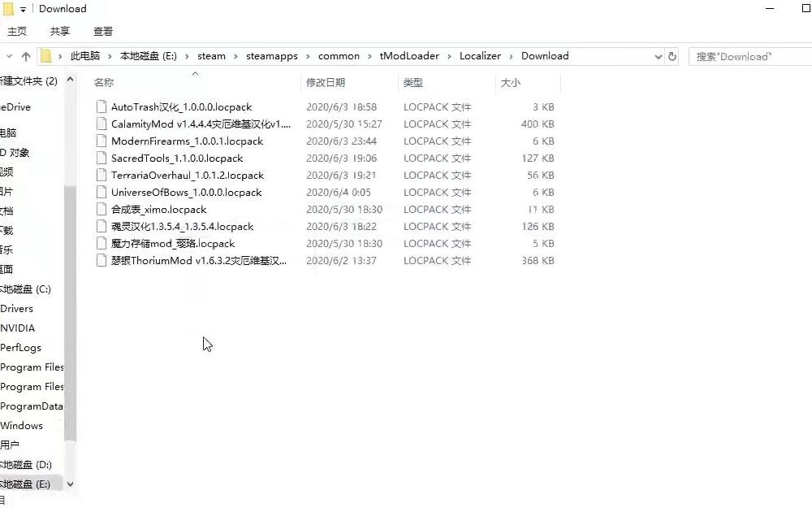Go to common folder in breadcrumb
The image size is (812, 508).
pos(339,56)
